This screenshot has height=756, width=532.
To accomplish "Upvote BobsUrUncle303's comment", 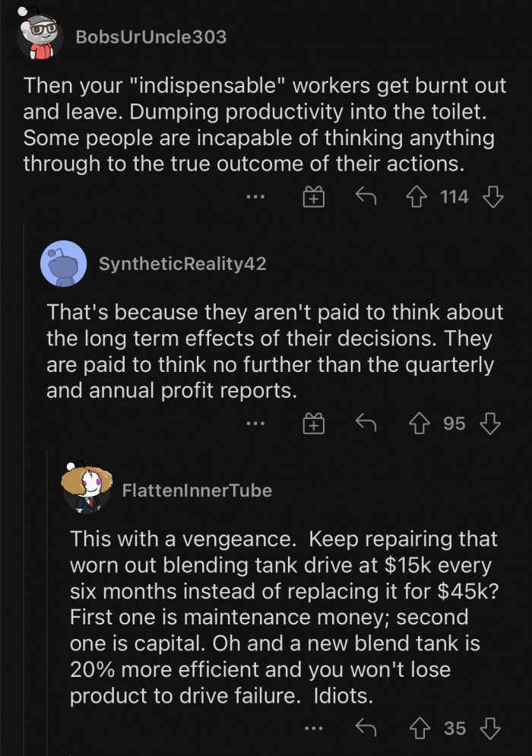I will coord(416,196).
